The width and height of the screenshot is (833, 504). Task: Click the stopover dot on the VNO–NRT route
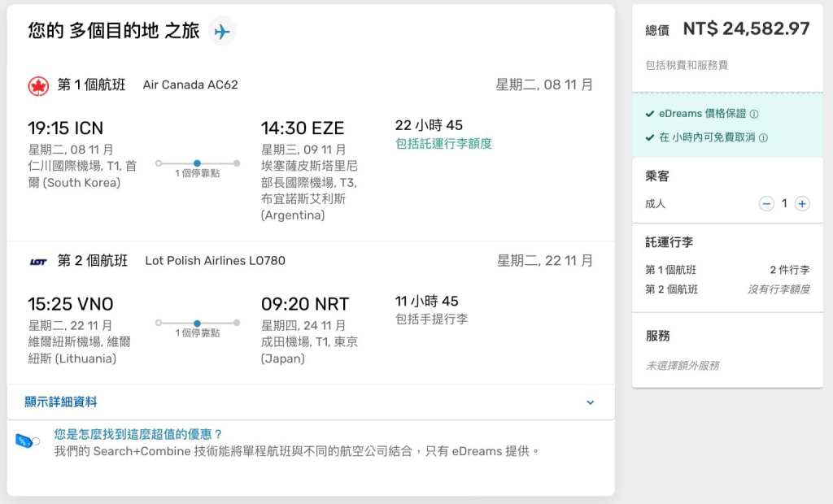click(x=197, y=323)
